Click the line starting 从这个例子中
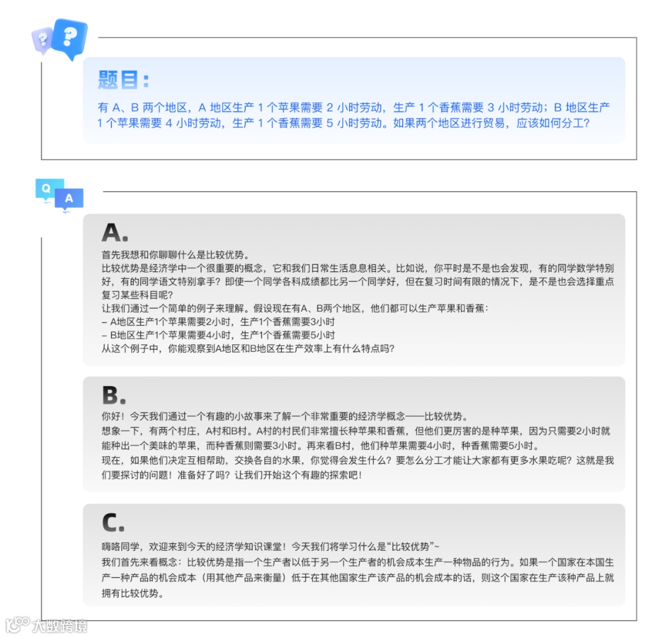This screenshot has height=638, width=672. [x=248, y=349]
